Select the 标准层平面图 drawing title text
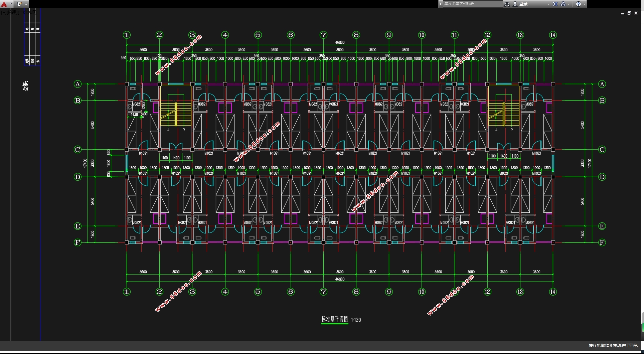The width and height of the screenshot is (644, 354). [x=334, y=319]
